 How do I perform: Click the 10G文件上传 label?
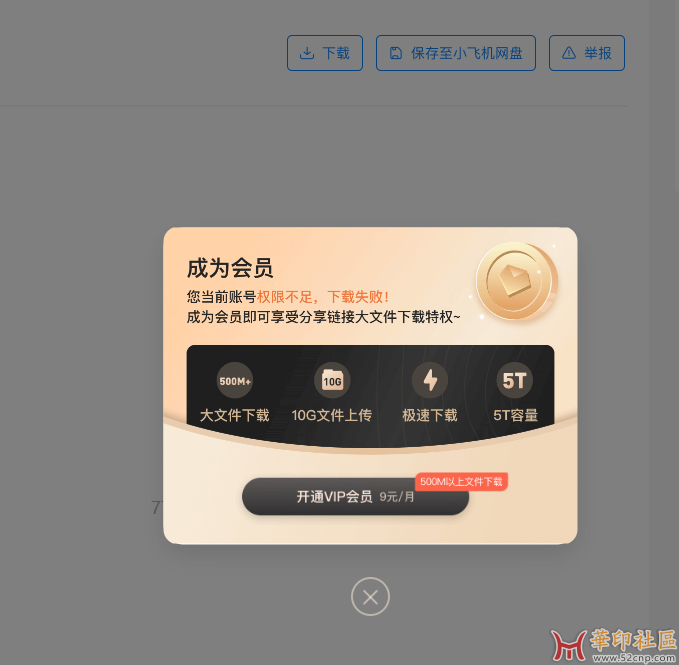pyautogui.click(x=332, y=415)
